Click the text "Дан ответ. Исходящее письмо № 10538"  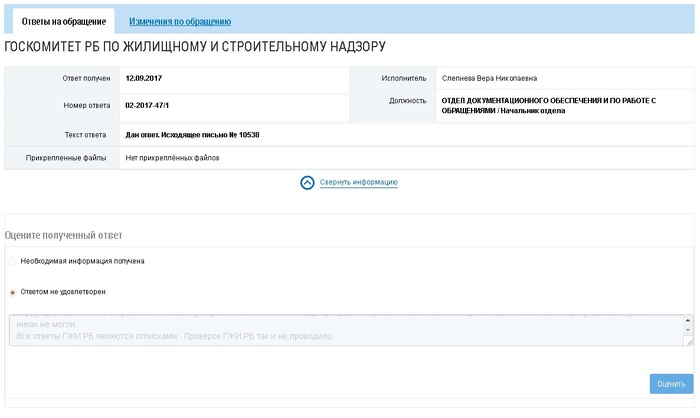tap(192, 134)
